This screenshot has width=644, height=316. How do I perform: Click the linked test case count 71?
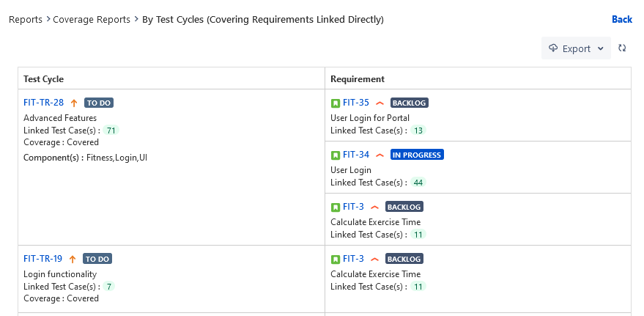[111, 131]
